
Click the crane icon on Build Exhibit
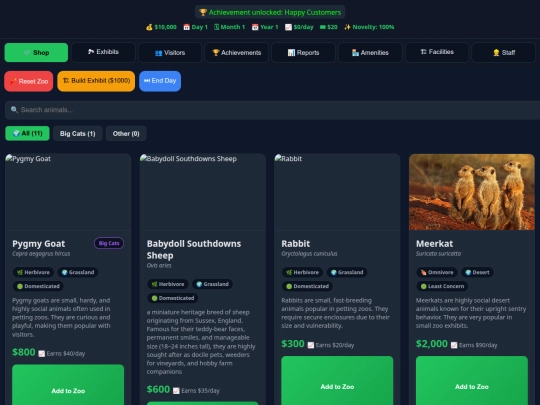[66, 81]
